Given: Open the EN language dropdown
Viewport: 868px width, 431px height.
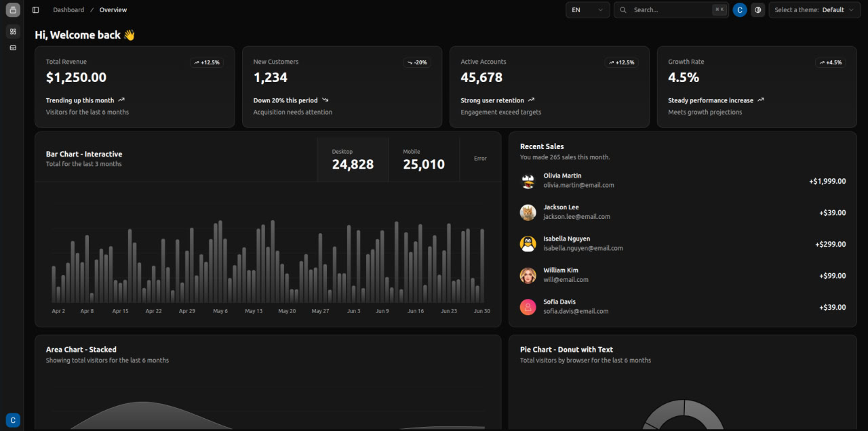Looking at the screenshot, I should 587,9.
